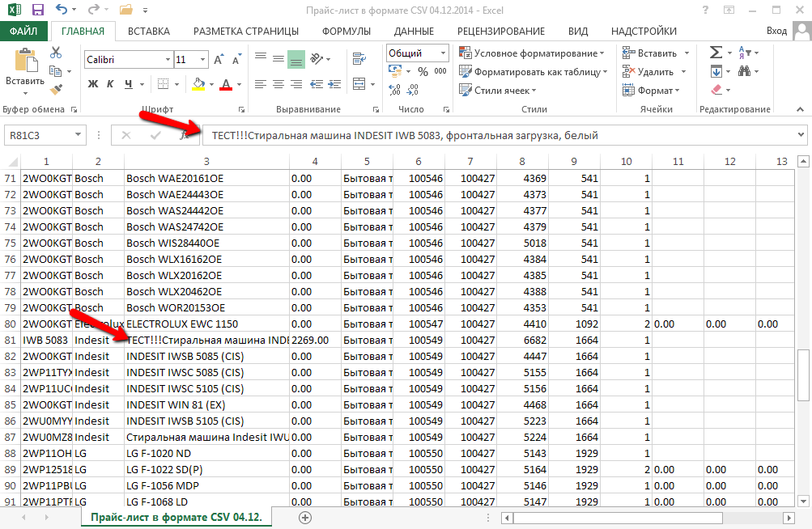Apply thousands separator 000 format
This screenshot has height=529, width=812.
[x=440, y=71]
